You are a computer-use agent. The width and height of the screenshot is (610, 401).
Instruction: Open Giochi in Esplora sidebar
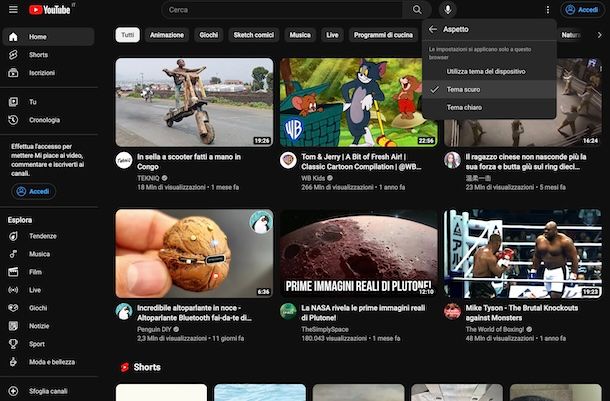(48, 308)
